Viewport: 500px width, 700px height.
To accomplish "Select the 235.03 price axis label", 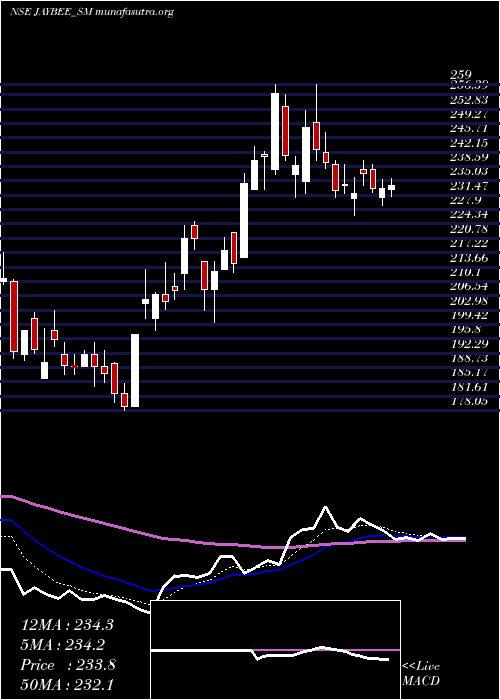I will click(469, 171).
